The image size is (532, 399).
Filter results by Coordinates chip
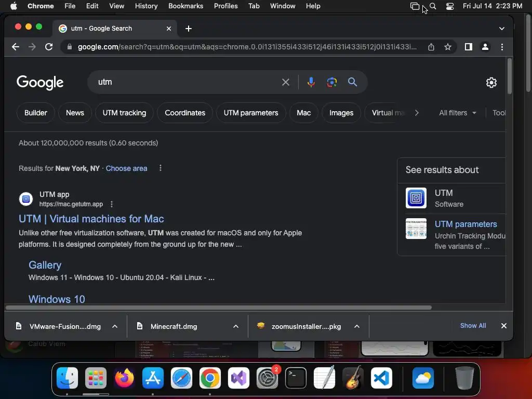(185, 113)
